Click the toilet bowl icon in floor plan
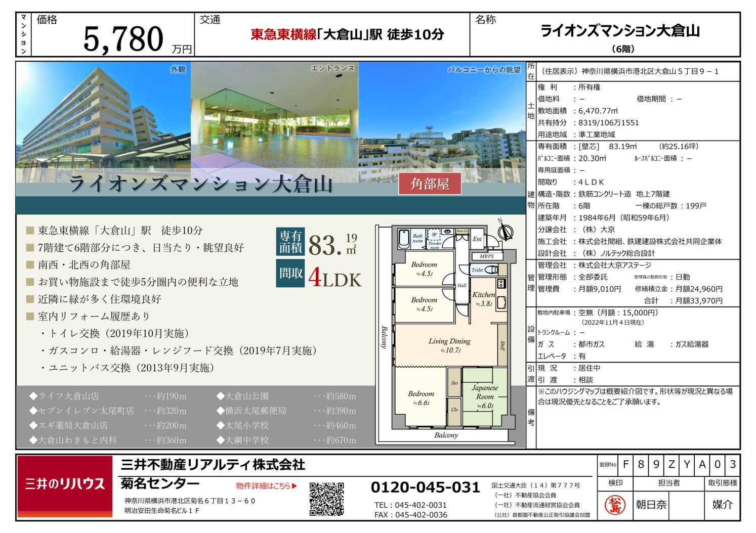This screenshot has width=756, height=533. [x=491, y=270]
